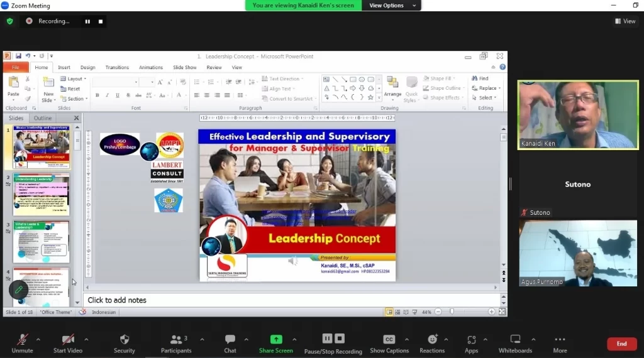644x358 pixels.
Task: Open the Transitions ribbon tab
Action: (117, 67)
